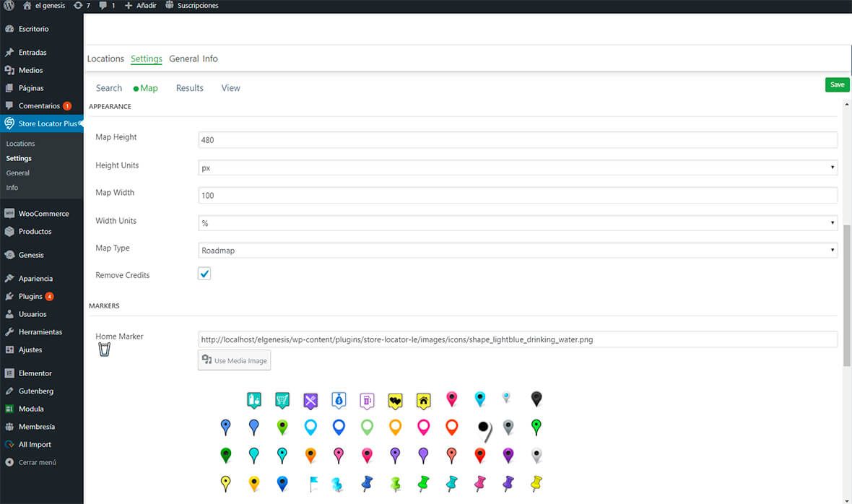Select the Map settings subtab
852x504 pixels.
point(146,88)
